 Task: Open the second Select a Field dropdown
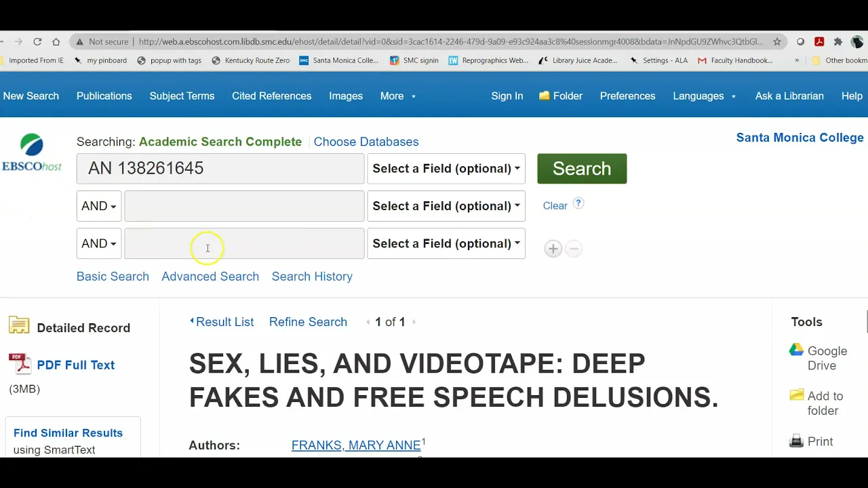click(446, 206)
